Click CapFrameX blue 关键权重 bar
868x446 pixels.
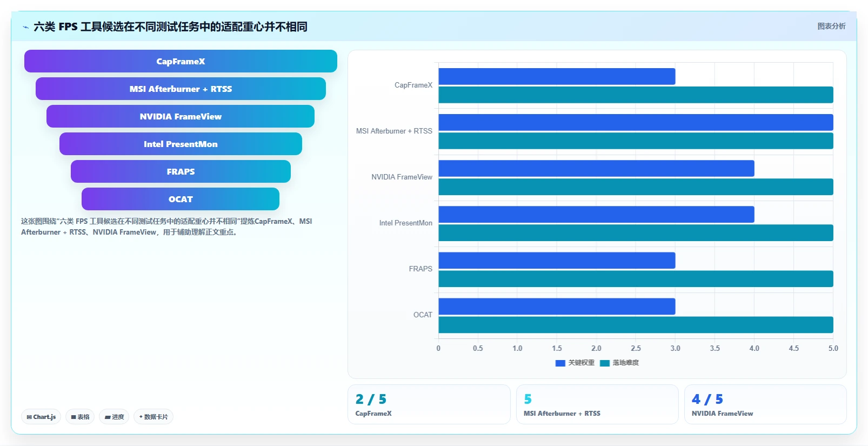click(x=557, y=76)
